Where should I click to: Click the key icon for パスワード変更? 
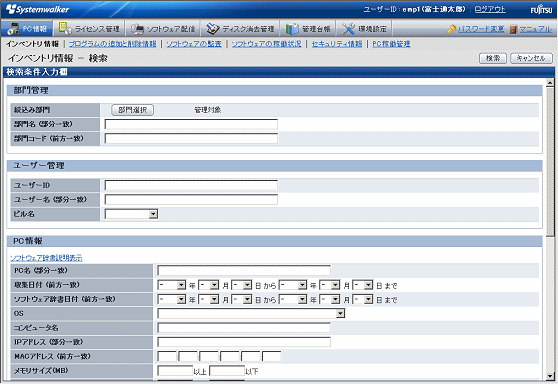click(x=452, y=29)
